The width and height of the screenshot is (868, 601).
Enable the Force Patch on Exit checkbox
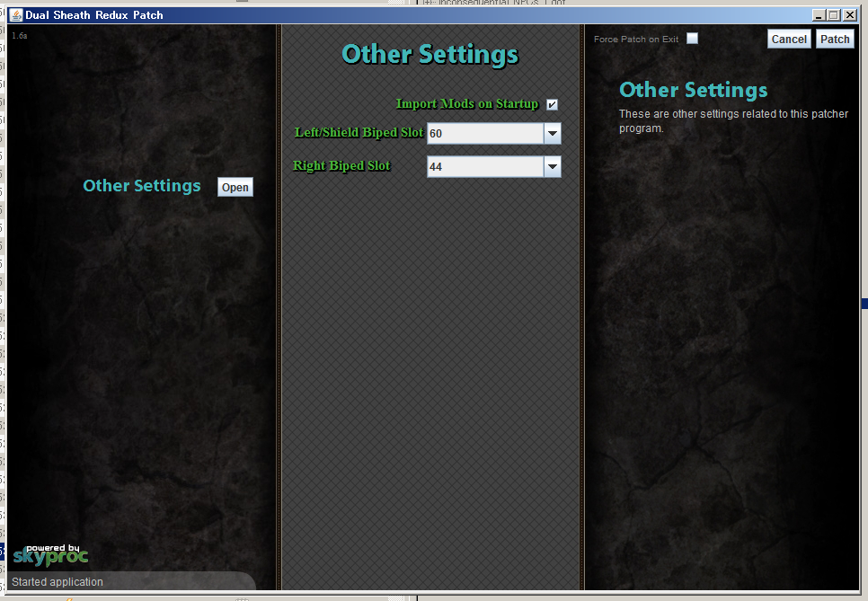tap(692, 39)
